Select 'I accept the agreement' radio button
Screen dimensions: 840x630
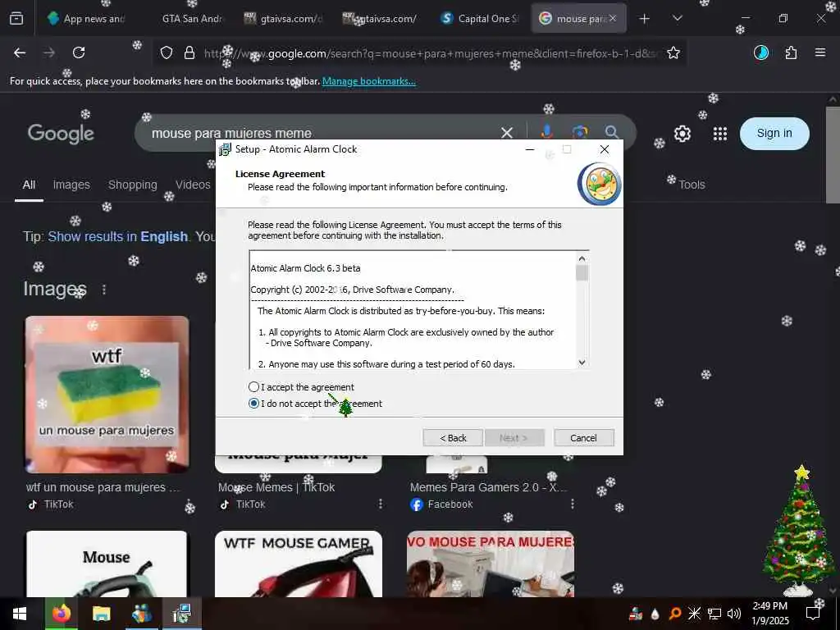click(254, 387)
